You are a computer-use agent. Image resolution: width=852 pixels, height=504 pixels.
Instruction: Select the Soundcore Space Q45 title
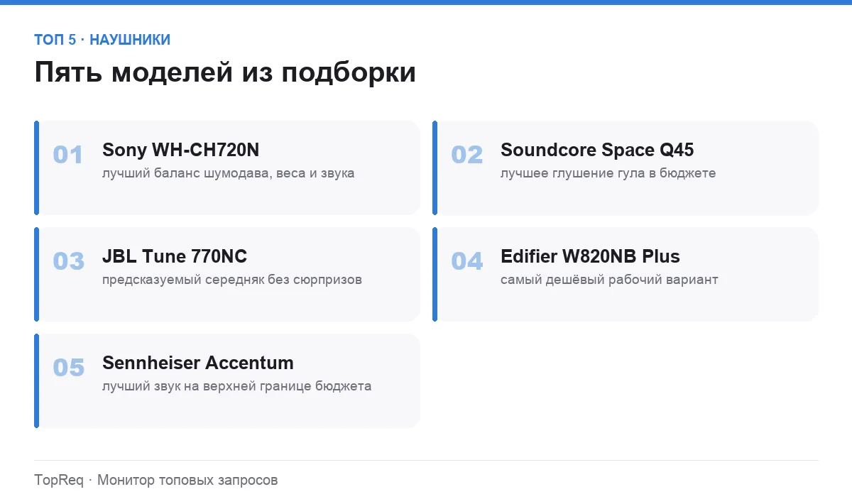(597, 150)
